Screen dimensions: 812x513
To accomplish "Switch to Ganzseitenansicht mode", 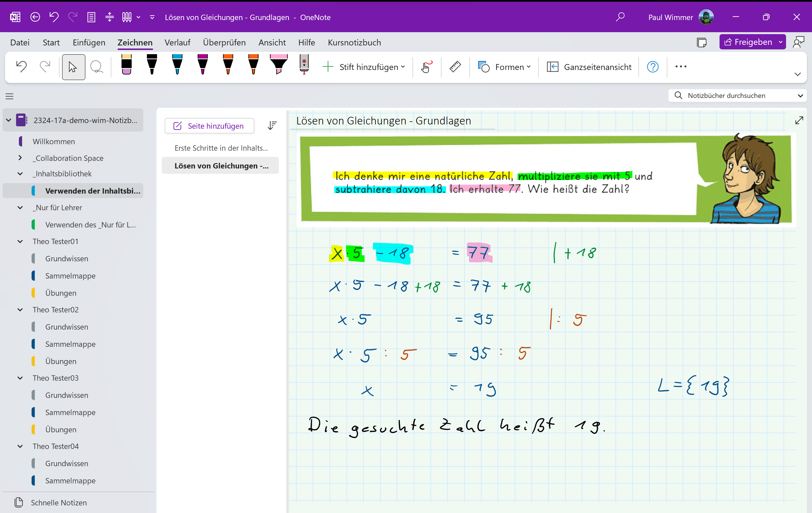I will coord(590,67).
